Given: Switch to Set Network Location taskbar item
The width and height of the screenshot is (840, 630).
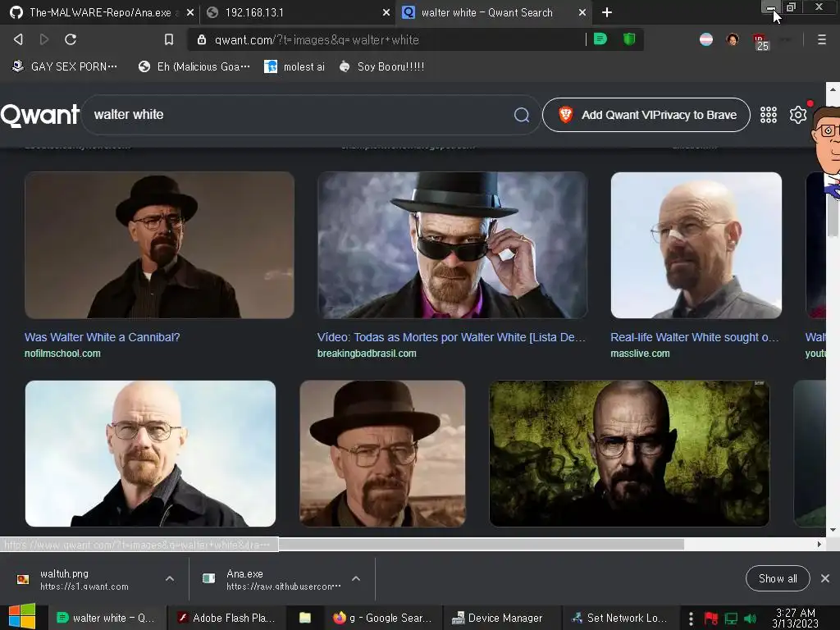Looking at the screenshot, I should point(620,618).
